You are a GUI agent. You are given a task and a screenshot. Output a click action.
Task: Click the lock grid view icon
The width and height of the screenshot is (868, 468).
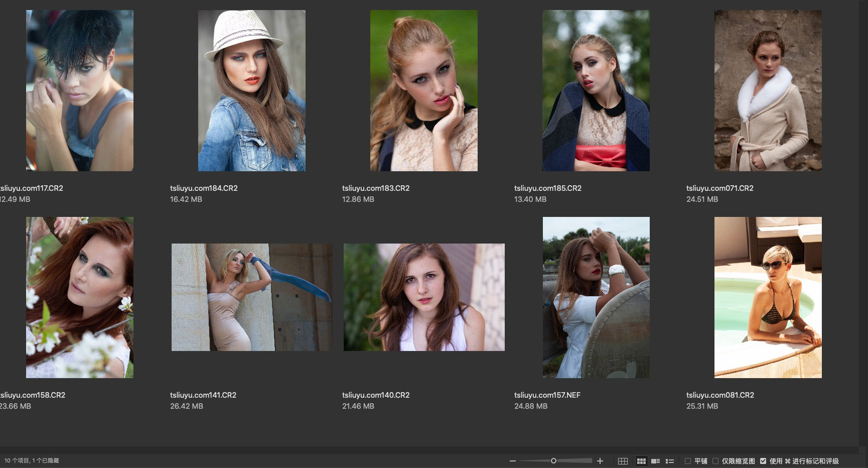pyautogui.click(x=623, y=461)
